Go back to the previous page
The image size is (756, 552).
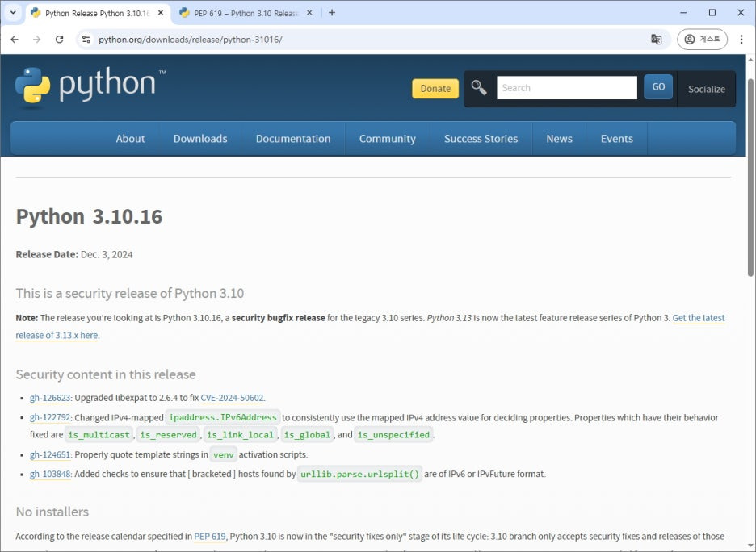[x=15, y=40]
